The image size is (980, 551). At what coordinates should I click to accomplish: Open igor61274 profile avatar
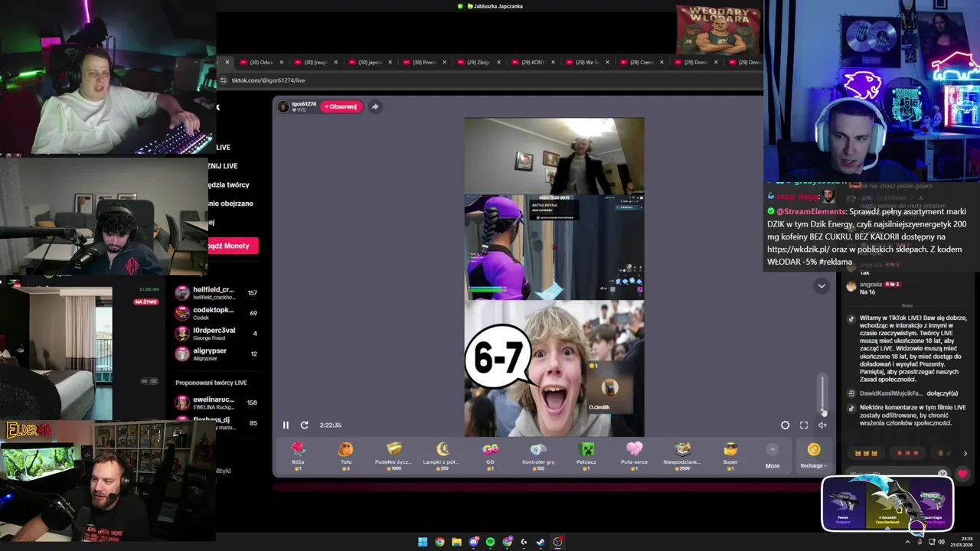[x=284, y=106]
